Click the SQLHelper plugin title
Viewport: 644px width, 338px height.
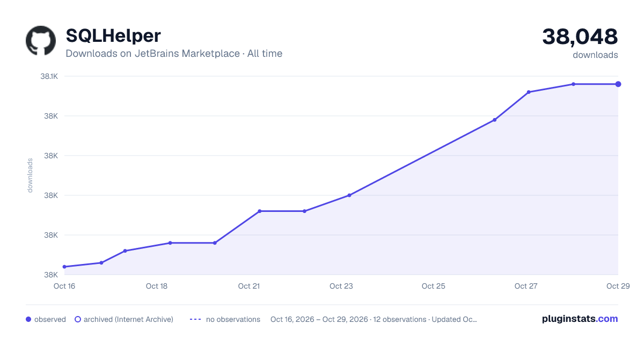[113, 36]
